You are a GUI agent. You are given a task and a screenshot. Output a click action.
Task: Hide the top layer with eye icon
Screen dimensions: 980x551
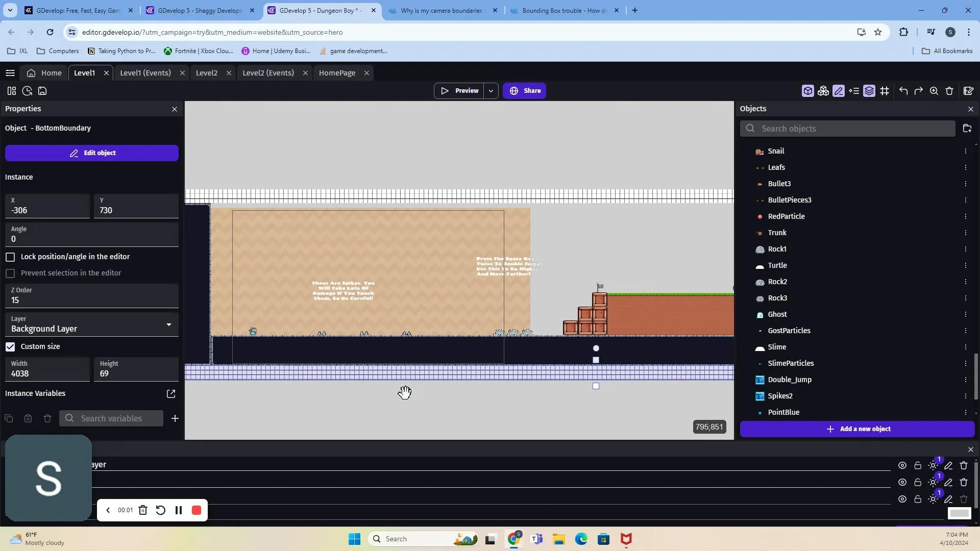(x=902, y=465)
